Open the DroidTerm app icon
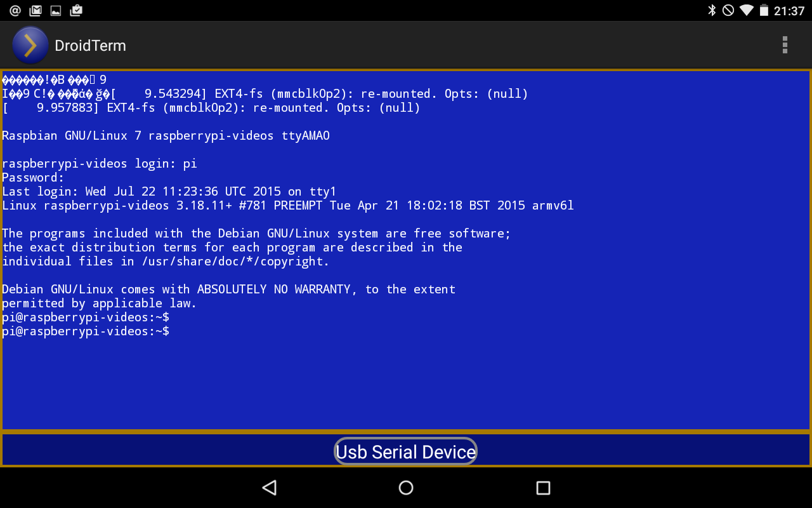The image size is (812, 508). coord(30,45)
